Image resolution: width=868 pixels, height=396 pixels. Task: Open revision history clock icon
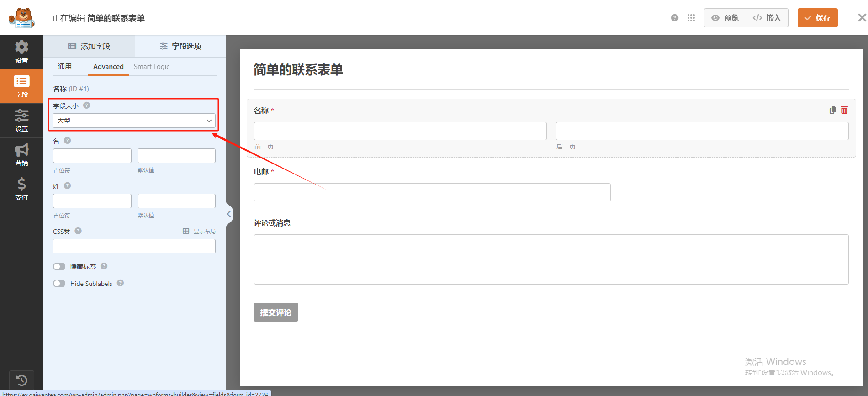point(21,380)
